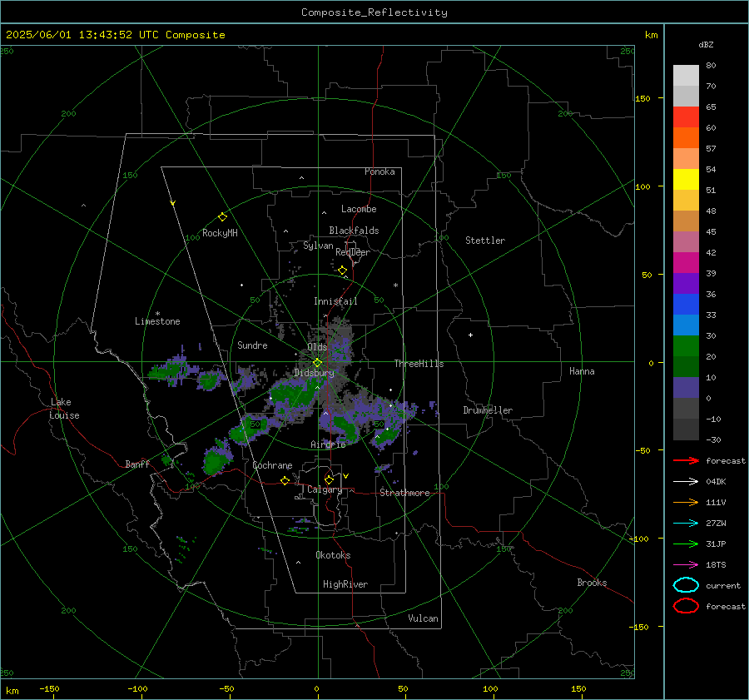
Task: Select the magenta 42–39 dBZ swatch
Action: 686,263
